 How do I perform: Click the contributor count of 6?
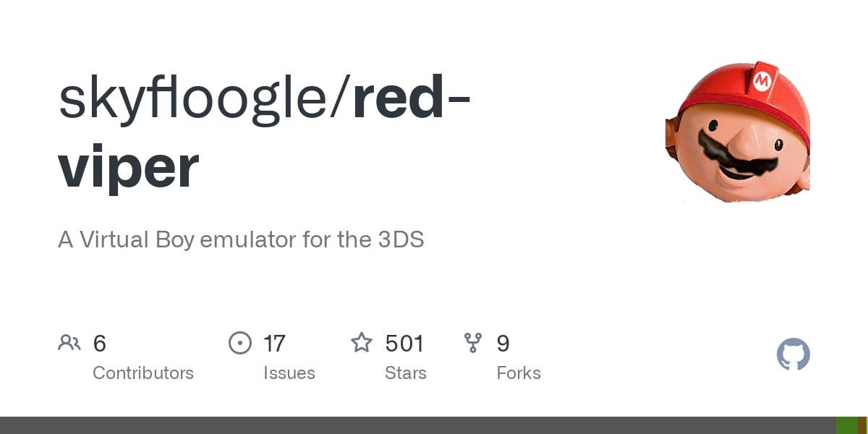click(100, 343)
